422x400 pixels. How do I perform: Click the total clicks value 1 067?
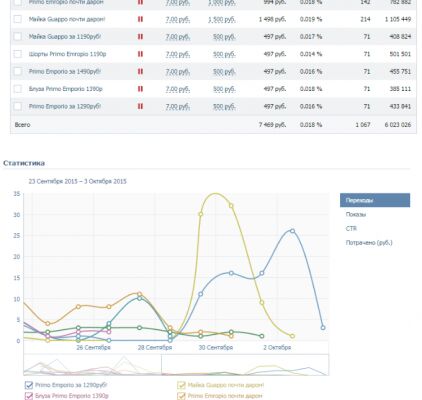pos(363,125)
